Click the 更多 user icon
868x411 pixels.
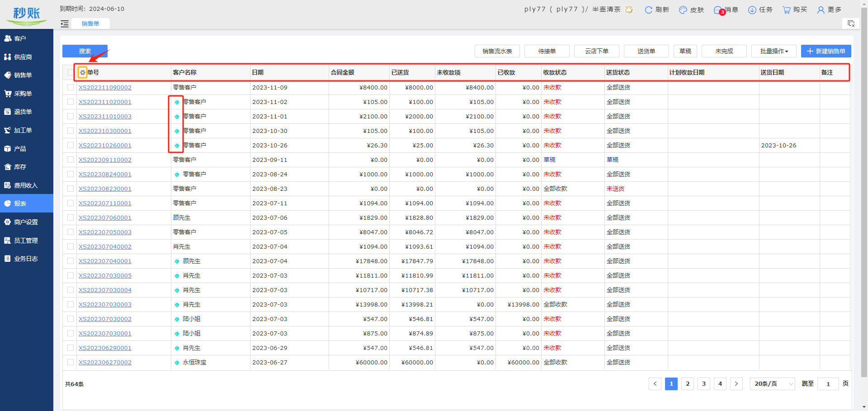click(x=821, y=9)
